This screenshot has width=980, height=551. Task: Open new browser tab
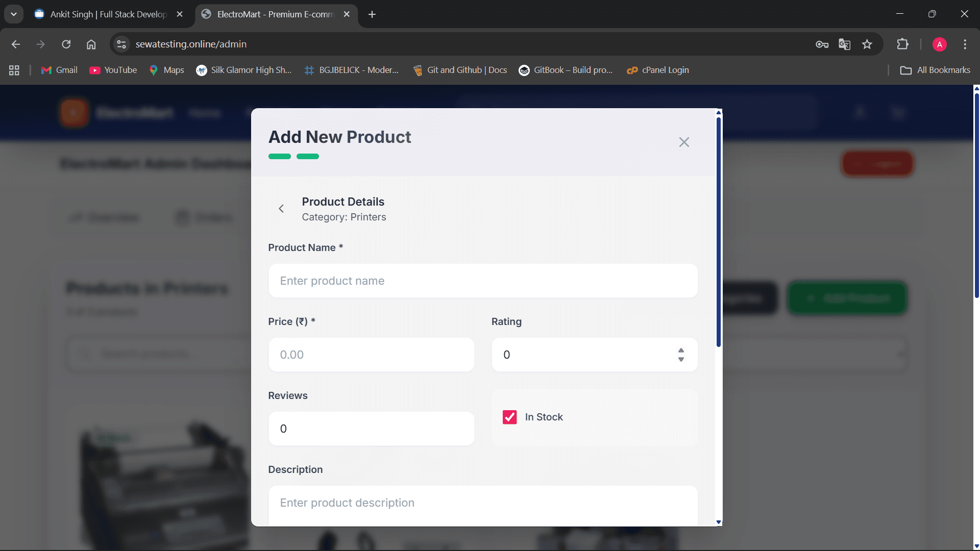[x=372, y=14]
